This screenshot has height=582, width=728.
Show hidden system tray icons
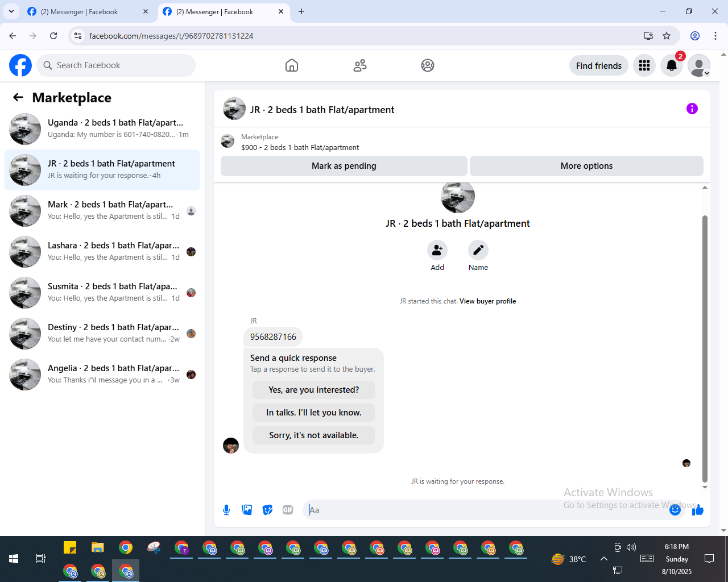tap(604, 559)
